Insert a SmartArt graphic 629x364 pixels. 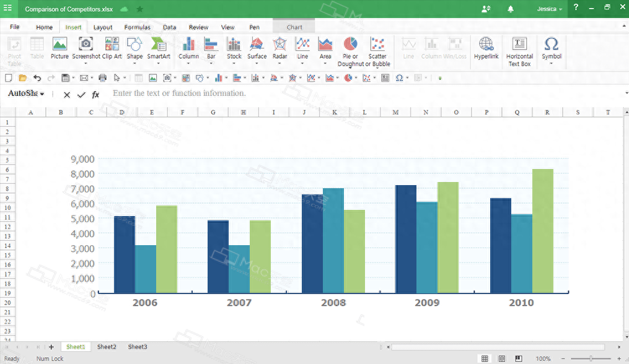click(159, 48)
